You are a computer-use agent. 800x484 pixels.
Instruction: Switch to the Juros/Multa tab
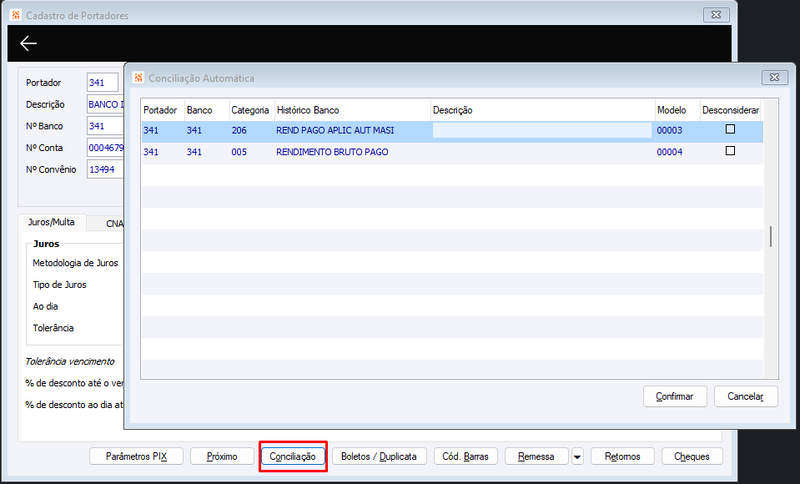51,222
